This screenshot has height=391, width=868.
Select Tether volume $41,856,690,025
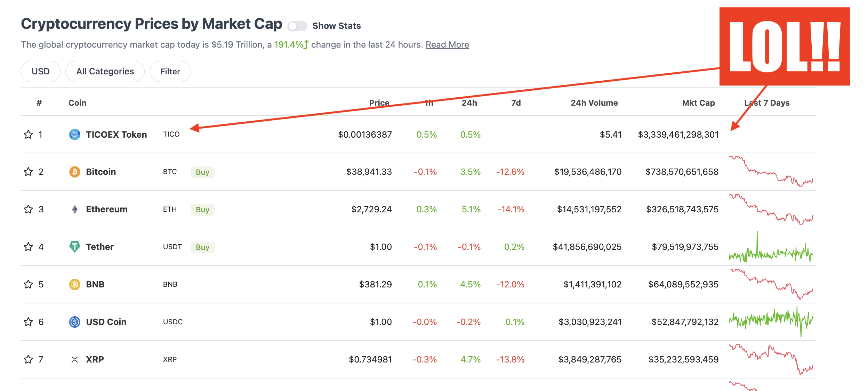[587, 247]
